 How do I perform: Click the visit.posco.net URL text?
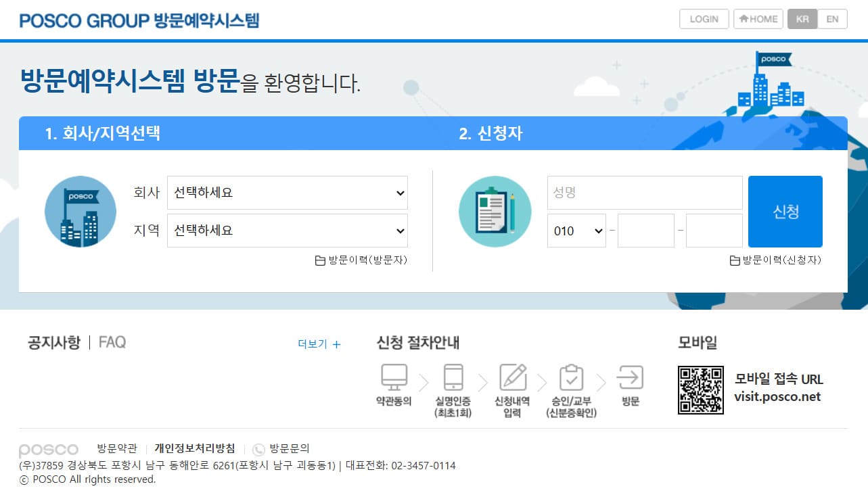coord(777,397)
